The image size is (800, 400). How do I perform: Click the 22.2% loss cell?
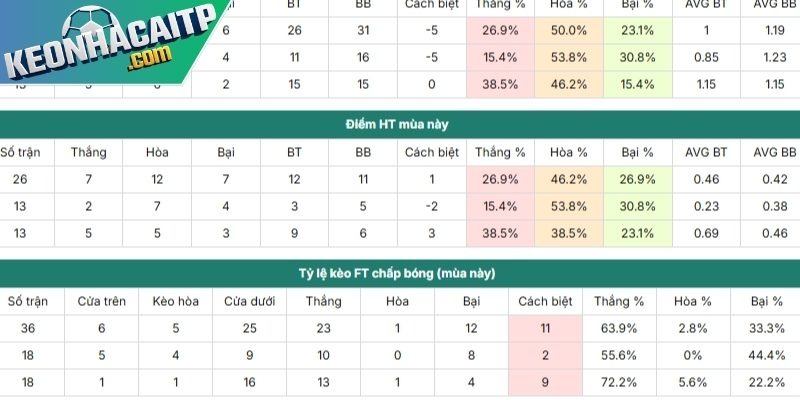click(x=766, y=380)
